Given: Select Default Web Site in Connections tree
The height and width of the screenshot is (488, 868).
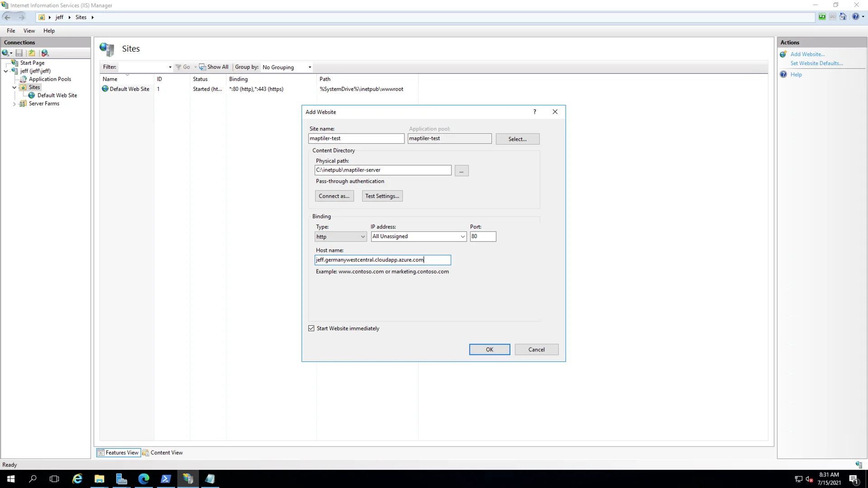Looking at the screenshot, I should coord(57,95).
